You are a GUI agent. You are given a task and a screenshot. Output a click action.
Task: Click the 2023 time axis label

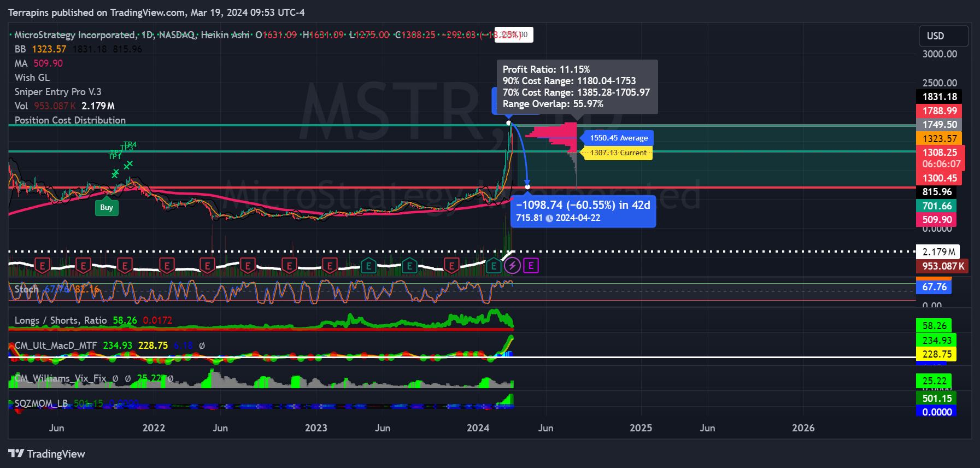[x=316, y=428]
